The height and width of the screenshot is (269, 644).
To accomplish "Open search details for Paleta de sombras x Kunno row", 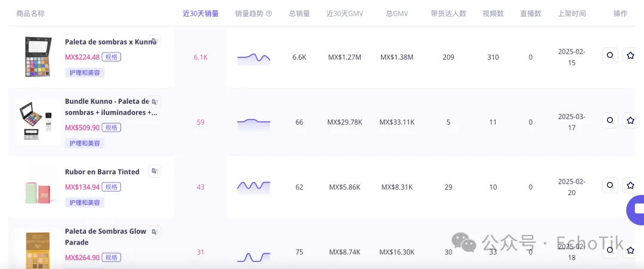I will [x=611, y=55].
